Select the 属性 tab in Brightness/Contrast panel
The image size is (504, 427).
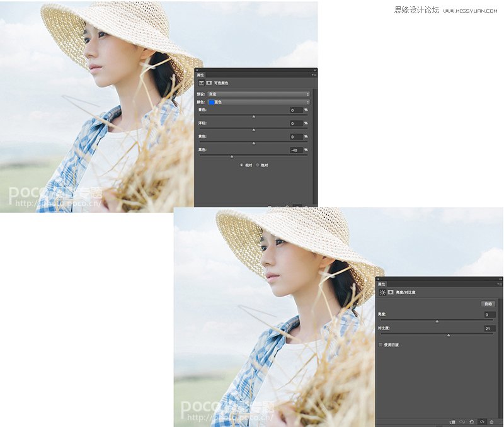[x=382, y=284]
